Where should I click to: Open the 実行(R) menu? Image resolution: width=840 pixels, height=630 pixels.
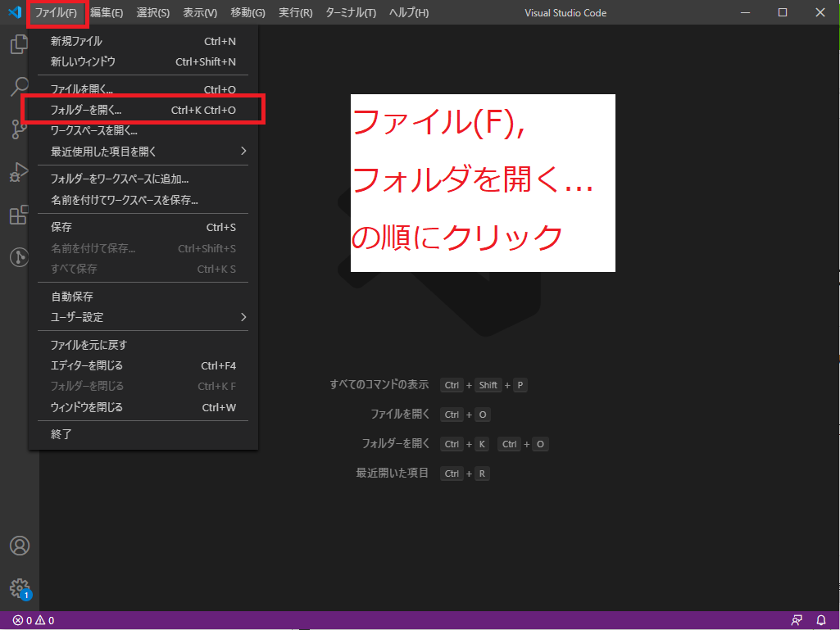[x=295, y=12]
